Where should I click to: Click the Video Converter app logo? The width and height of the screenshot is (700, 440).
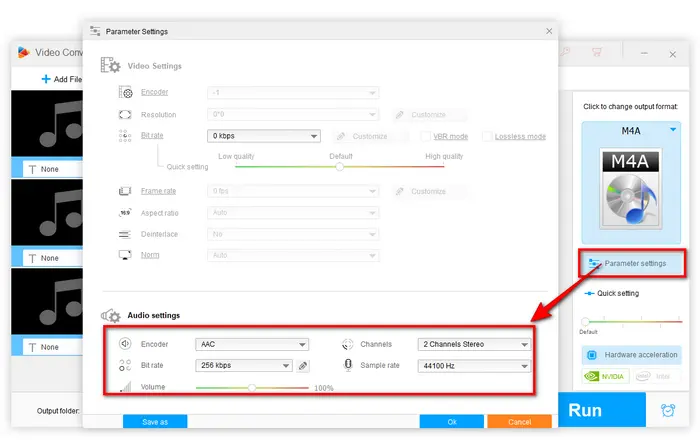coord(24,52)
